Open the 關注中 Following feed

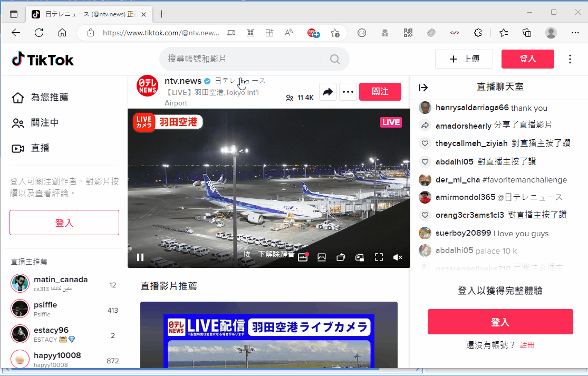click(x=35, y=122)
